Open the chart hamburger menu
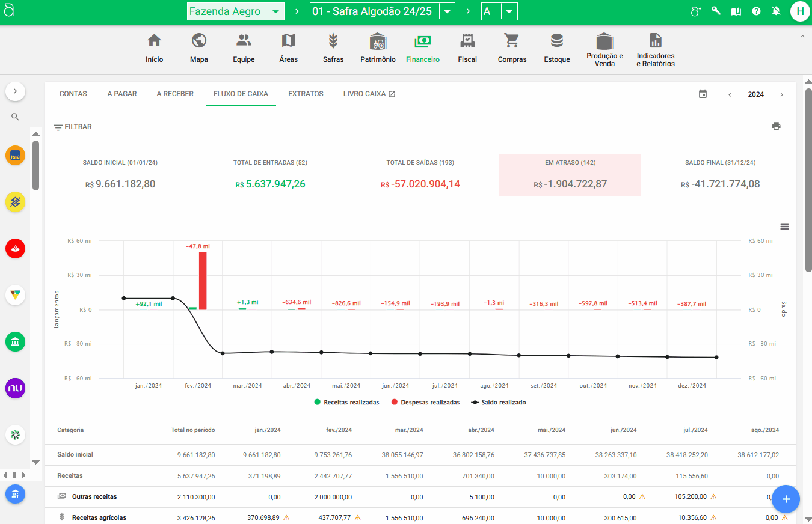The image size is (812, 524). point(784,227)
